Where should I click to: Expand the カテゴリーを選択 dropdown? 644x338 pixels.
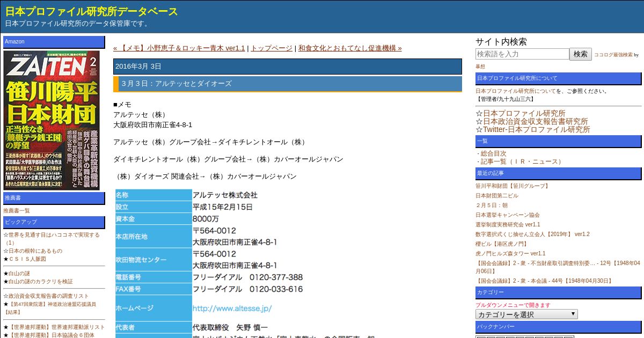pyautogui.click(x=526, y=314)
